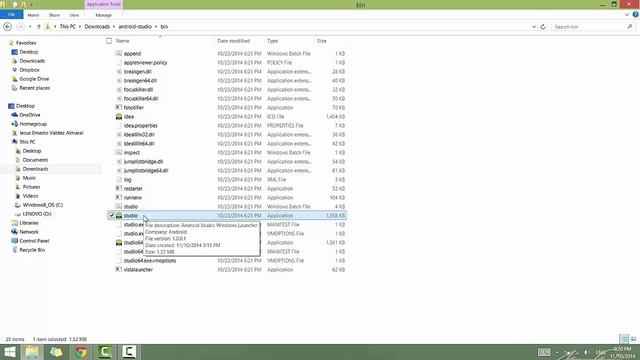Sort files by Date modified column
Screen dimensions: 640x360
coord(233,41)
